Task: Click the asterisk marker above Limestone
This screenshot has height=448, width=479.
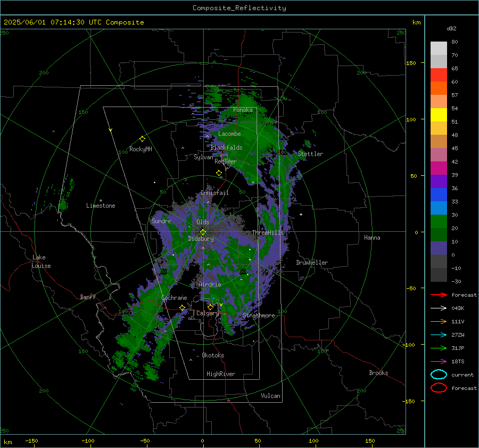Action: pos(101,201)
